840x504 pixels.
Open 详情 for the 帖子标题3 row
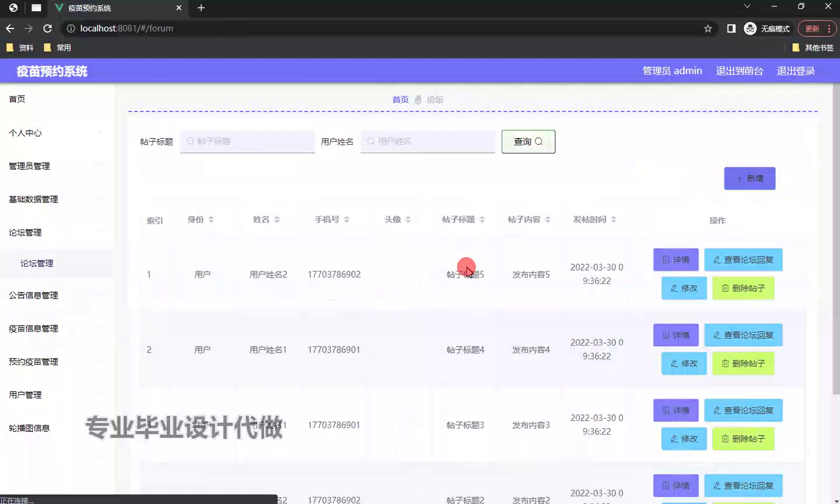675,410
